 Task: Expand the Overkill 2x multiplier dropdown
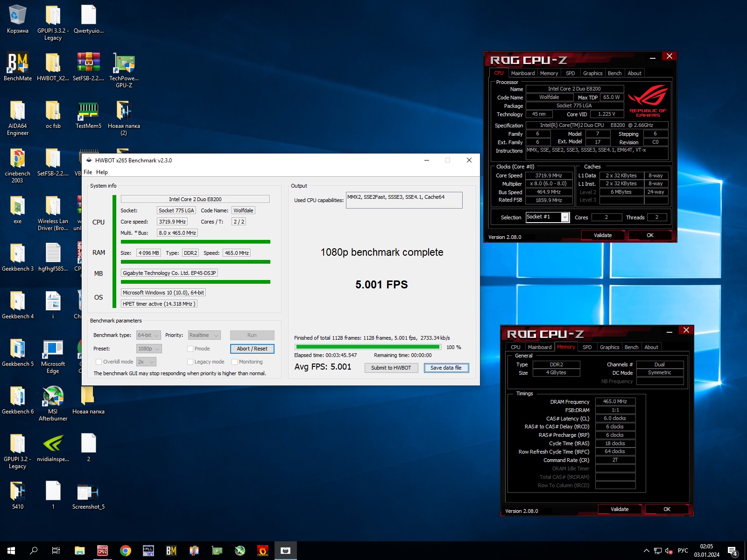point(146,362)
